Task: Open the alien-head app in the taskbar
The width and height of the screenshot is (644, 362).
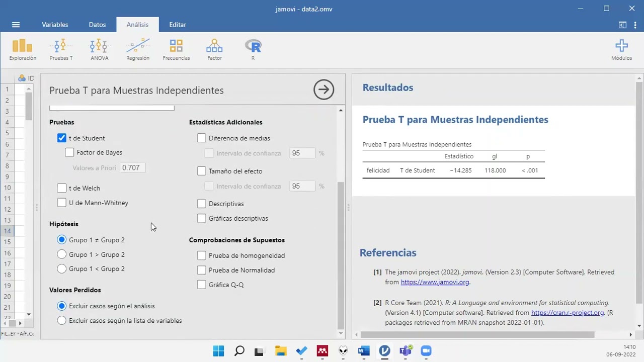Action: (x=343, y=351)
